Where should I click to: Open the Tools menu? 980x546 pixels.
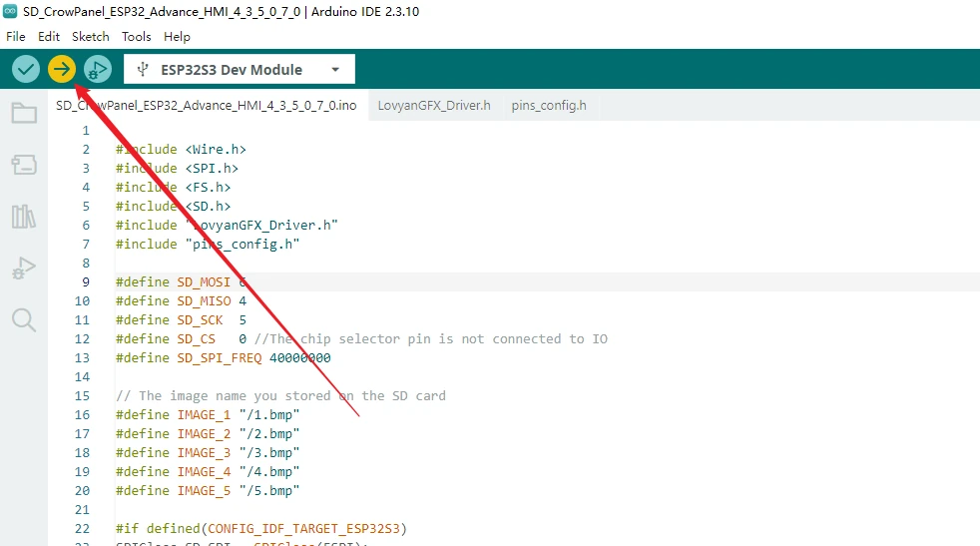pos(137,36)
